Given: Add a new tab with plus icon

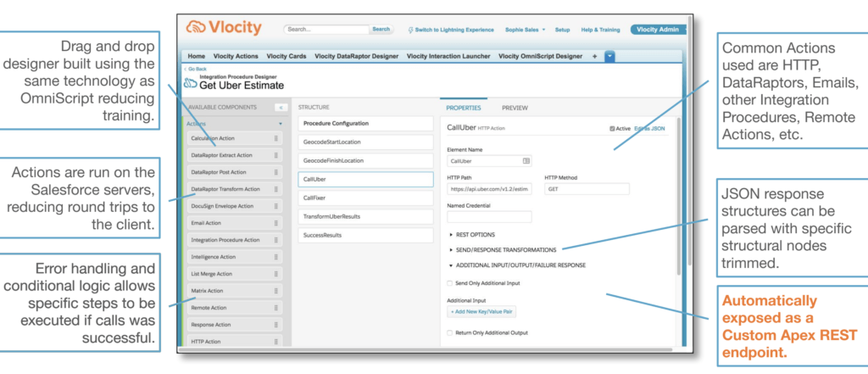Looking at the screenshot, I should [594, 56].
